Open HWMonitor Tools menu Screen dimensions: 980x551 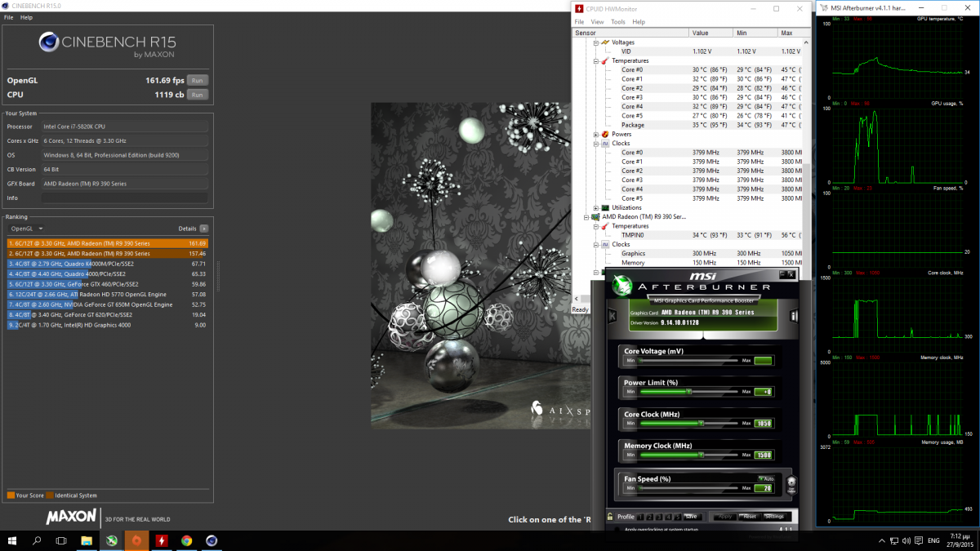618,22
